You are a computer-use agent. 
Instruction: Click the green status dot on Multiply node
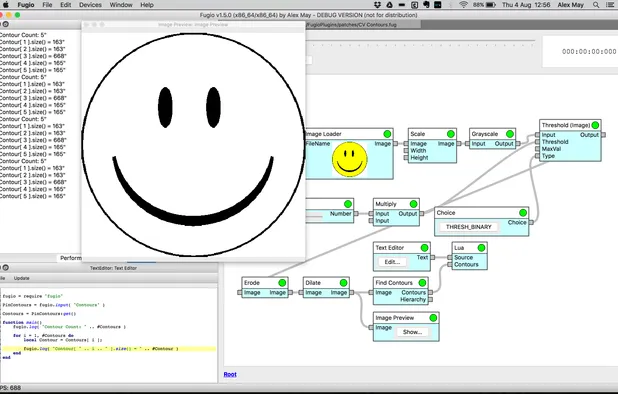click(x=413, y=204)
